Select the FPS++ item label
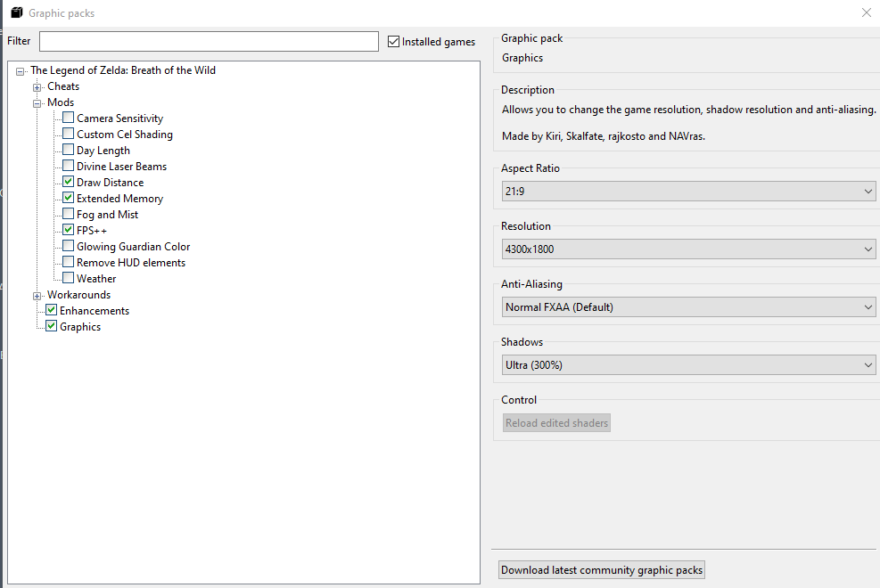This screenshot has height=588, width=880. [92, 231]
